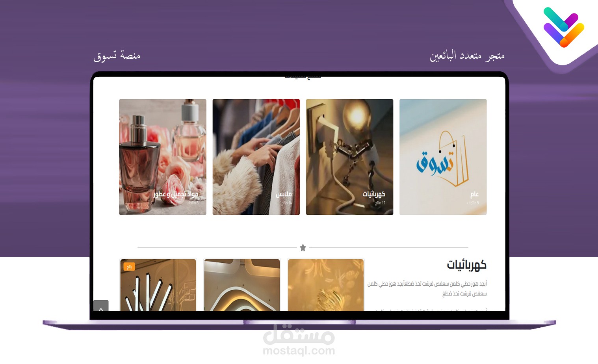Click the كهربائيات section description text
Viewport: 598px width, 364px height.
[x=427, y=288]
